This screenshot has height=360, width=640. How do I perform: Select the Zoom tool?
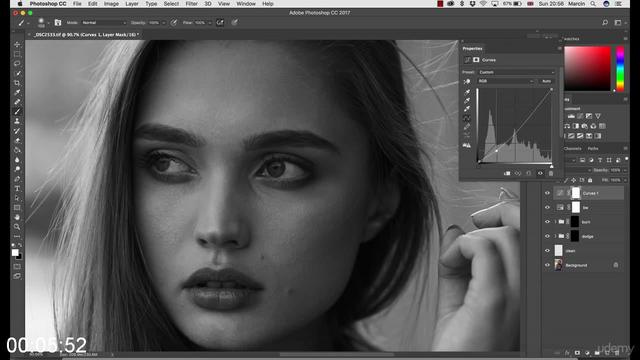(17, 227)
